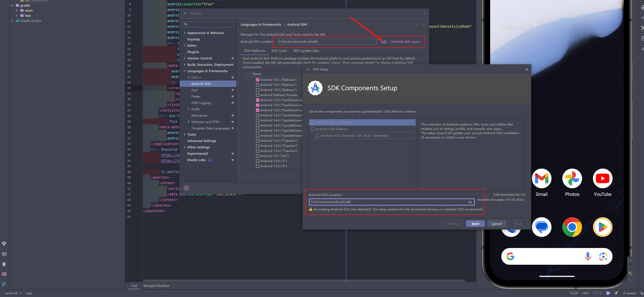Click the settings help question mark icon
Screen dimensions: 644x297
(x=186, y=188)
